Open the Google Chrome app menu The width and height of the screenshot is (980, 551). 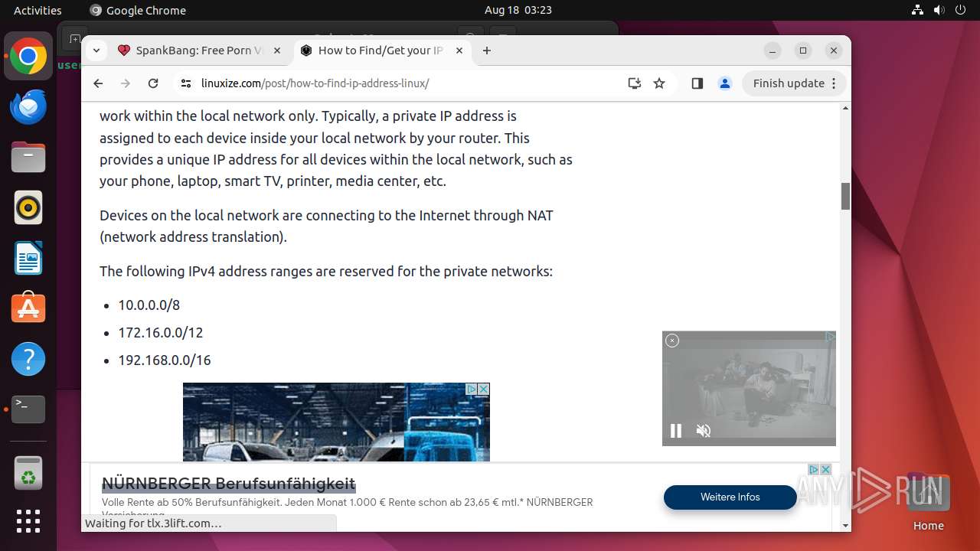(138, 10)
